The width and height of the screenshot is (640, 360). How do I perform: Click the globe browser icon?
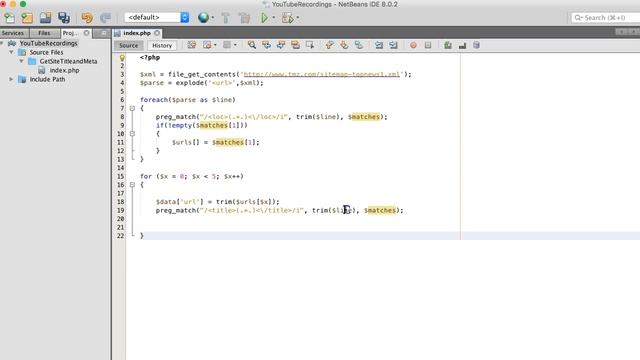203,18
